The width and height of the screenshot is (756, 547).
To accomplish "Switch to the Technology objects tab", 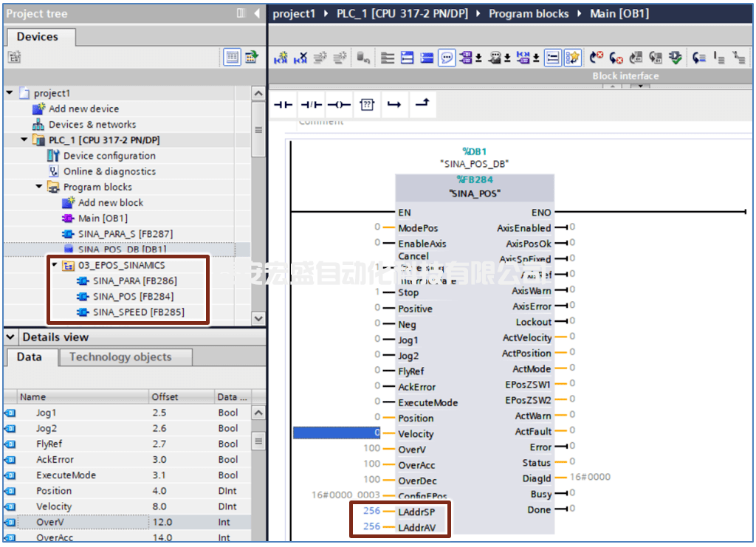I will [120, 357].
